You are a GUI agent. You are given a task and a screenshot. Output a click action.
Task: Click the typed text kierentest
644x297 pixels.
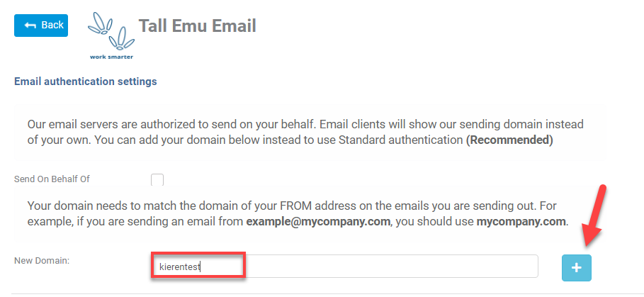click(x=180, y=267)
